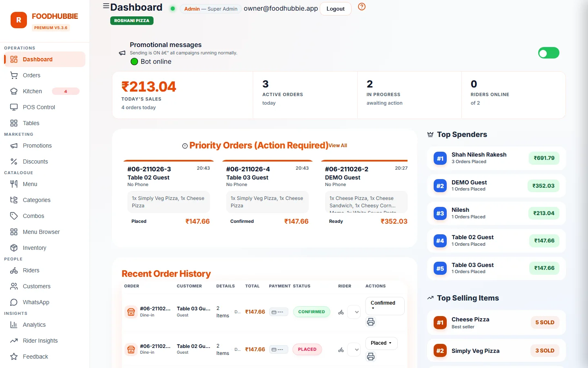This screenshot has height=368, width=588.
Task: Click the ₹213.04 today's sales figure
Action: (x=149, y=87)
